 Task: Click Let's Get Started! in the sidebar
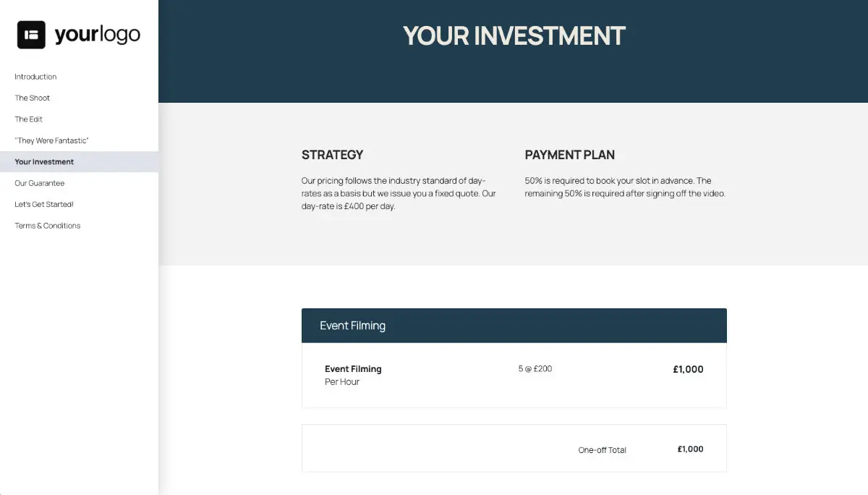[x=43, y=204]
